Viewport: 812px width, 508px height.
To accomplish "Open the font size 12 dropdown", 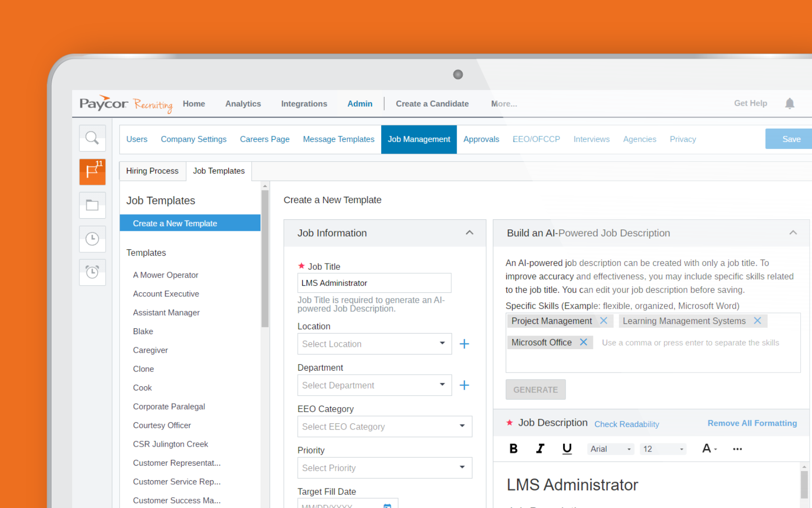I will [663, 449].
